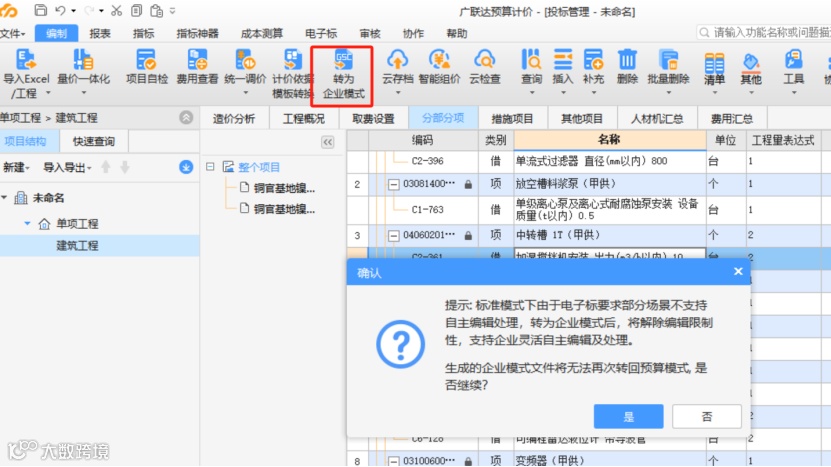Collapse the 未命名 project tree node
This screenshot has width=831, height=467.
(x=4, y=198)
